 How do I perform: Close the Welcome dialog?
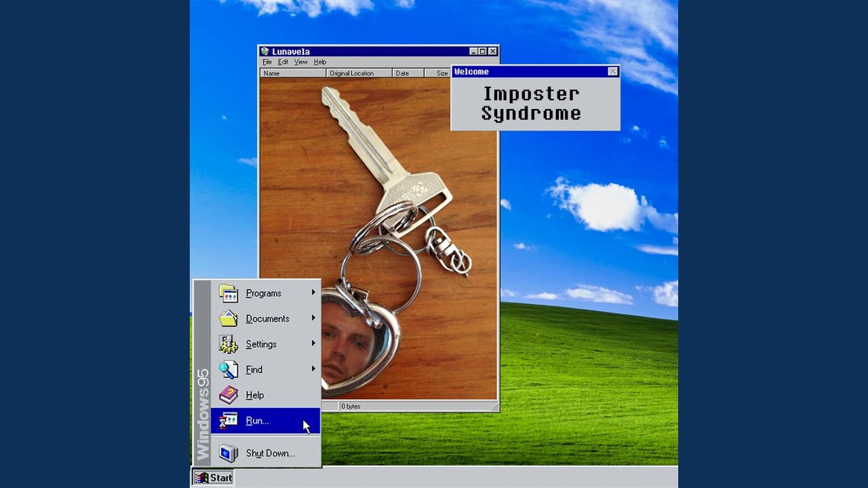(x=613, y=72)
